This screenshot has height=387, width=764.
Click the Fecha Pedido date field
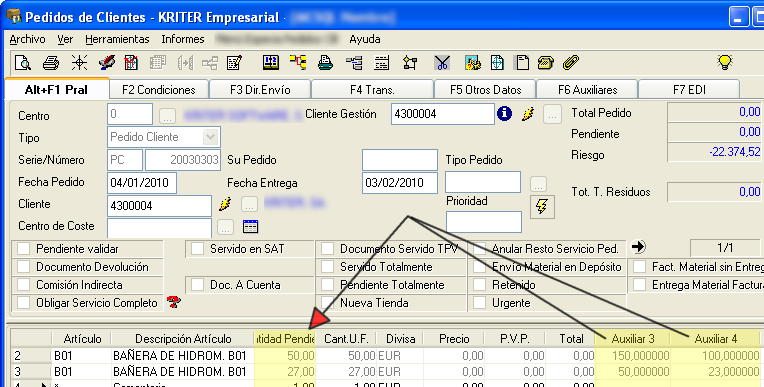pos(142,183)
